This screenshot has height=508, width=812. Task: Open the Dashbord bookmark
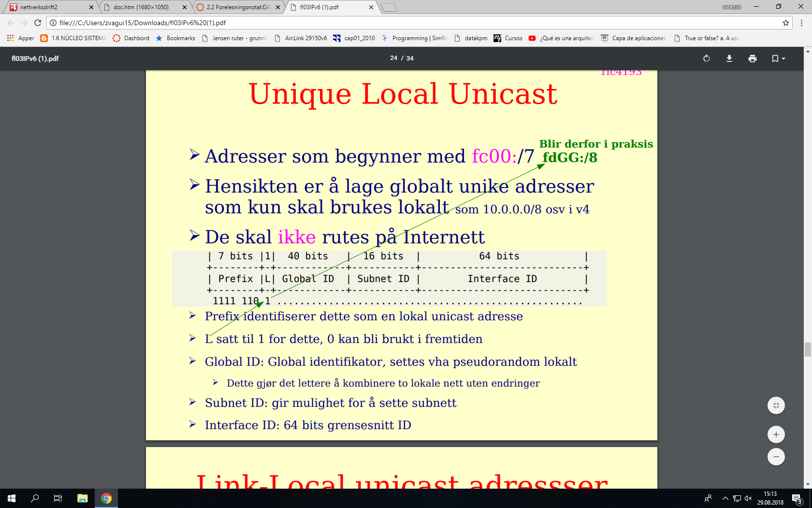point(131,38)
